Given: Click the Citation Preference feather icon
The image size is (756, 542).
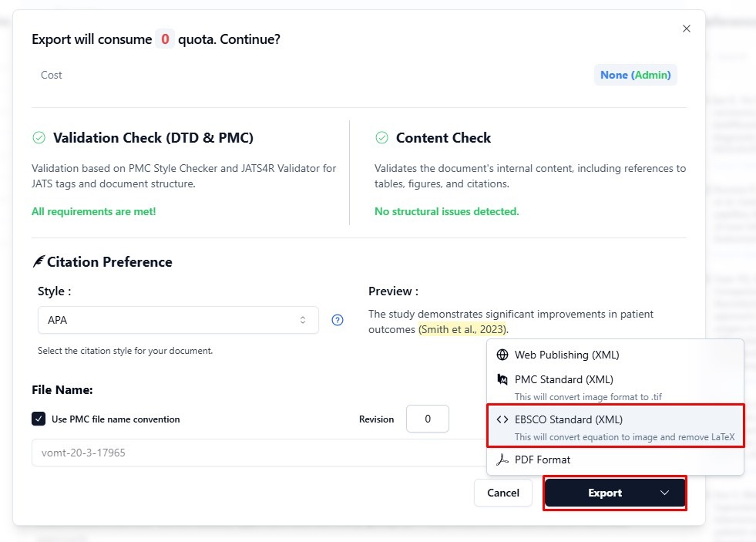Looking at the screenshot, I should 39,262.
